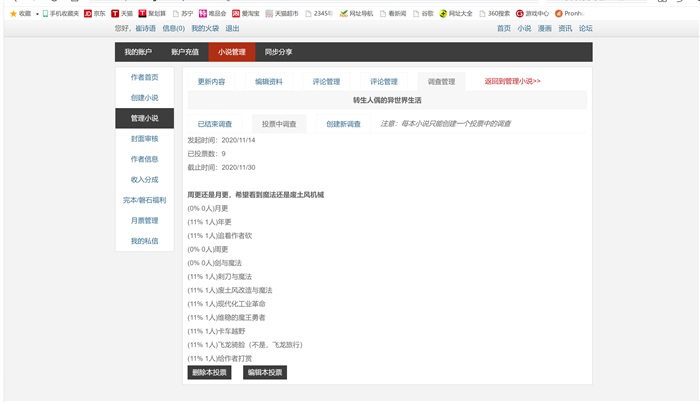Viewport: 700px width, 404px height.
Task: Open the 创建新调查 tab
Action: coord(343,124)
